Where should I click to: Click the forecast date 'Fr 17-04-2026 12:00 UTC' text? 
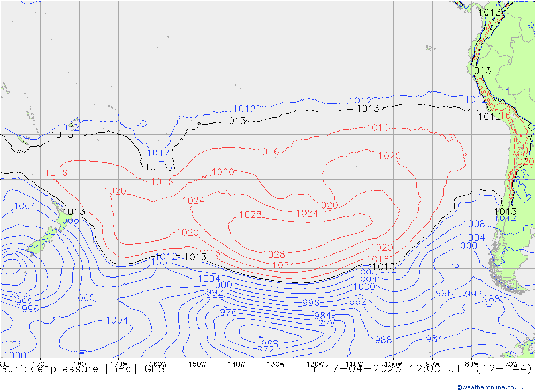[x=387, y=368]
